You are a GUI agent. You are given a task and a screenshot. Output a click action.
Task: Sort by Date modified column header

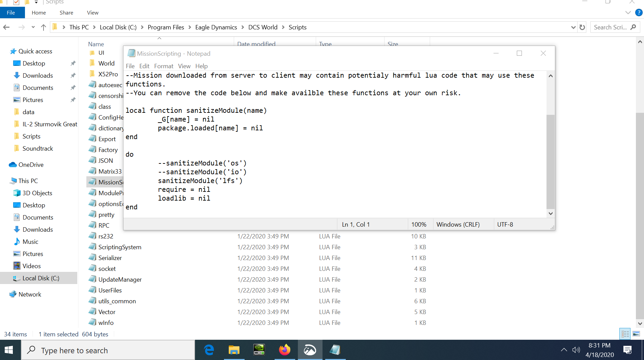pyautogui.click(x=256, y=44)
